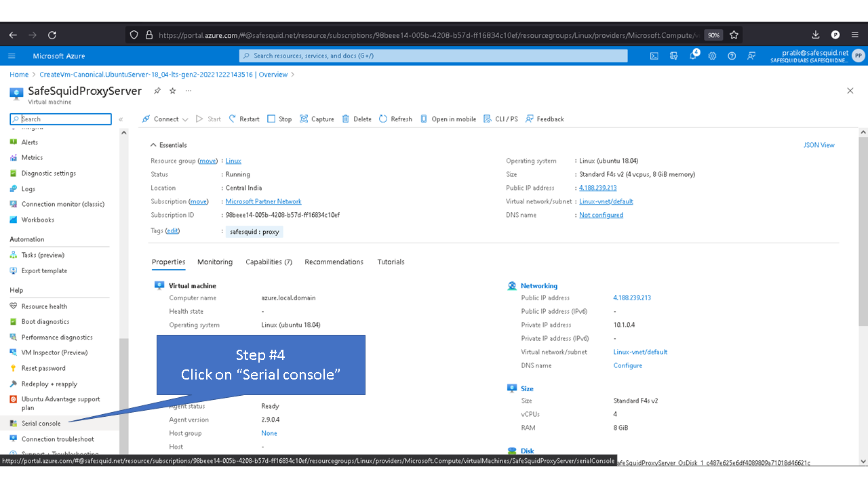Open the notifications bell icon
Screen dimensions: 868x488
point(693,56)
